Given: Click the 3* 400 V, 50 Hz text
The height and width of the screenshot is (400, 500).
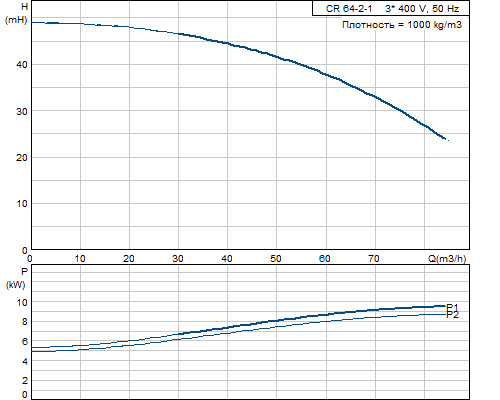Looking at the screenshot, I should pos(422,9).
